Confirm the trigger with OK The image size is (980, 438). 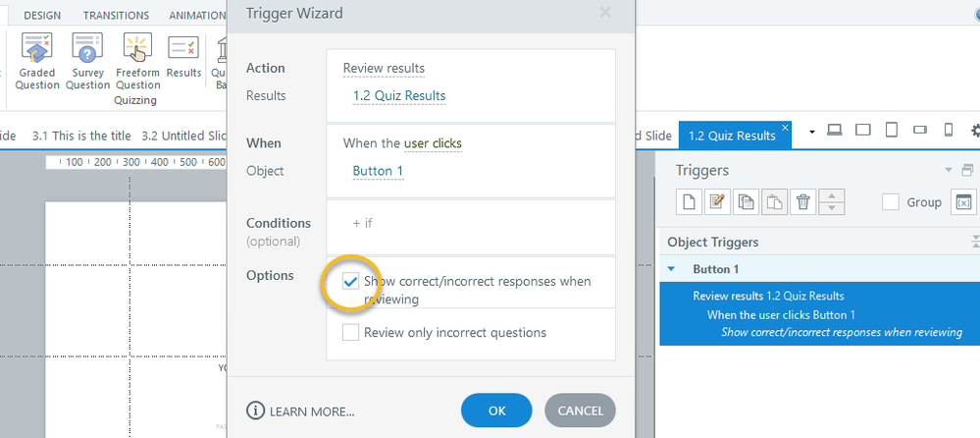[497, 411]
